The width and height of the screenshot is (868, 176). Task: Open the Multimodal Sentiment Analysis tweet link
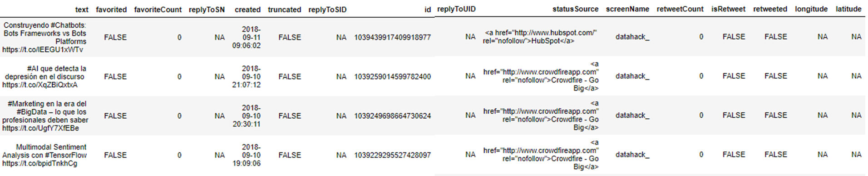coord(39,163)
